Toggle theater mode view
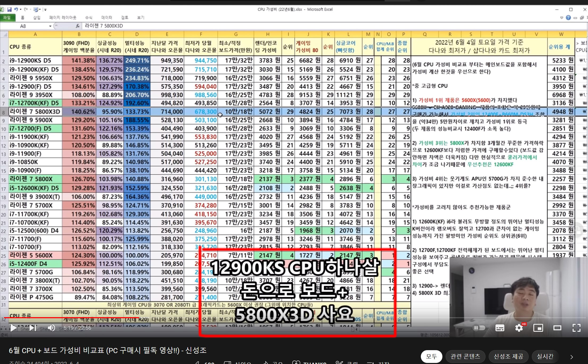The width and height of the screenshot is (588, 364). click(x=557, y=328)
